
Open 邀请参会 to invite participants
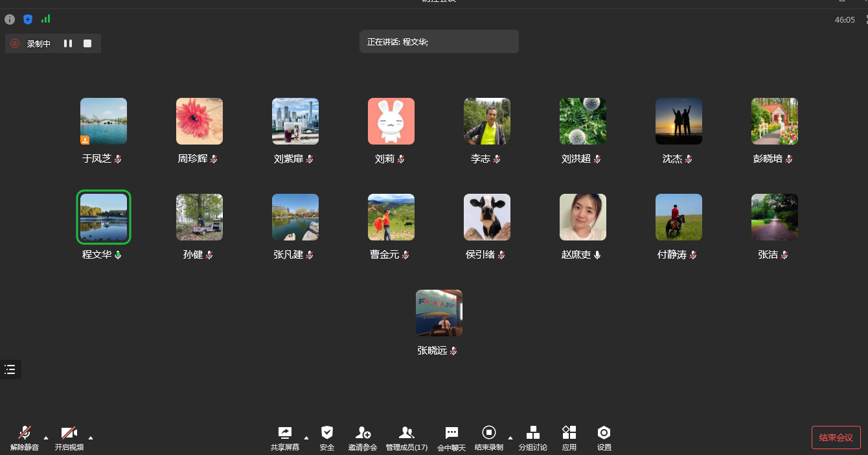pos(363,437)
